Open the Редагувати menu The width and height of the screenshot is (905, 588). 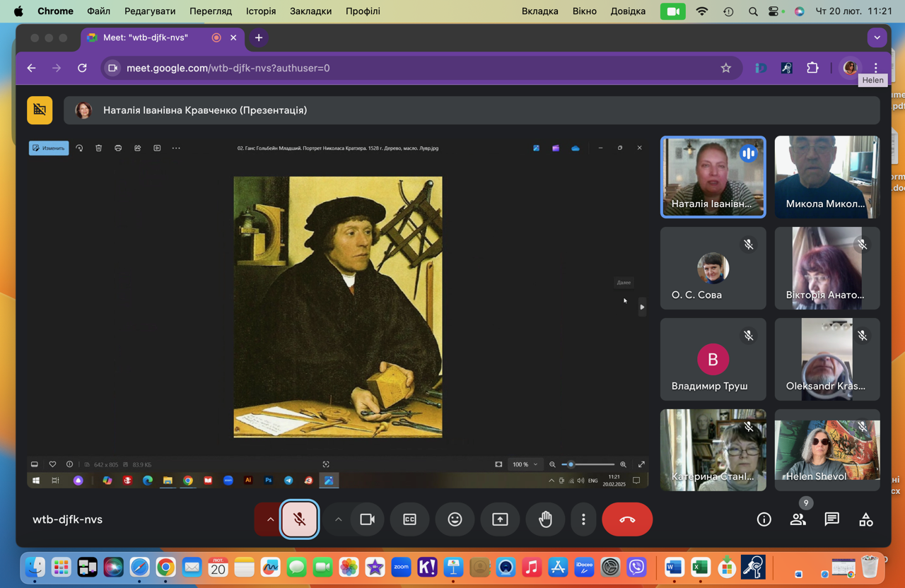pos(150,11)
